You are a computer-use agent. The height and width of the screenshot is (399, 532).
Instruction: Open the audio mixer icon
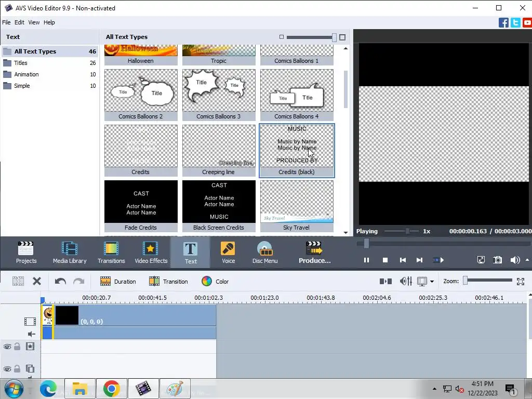pos(406,281)
